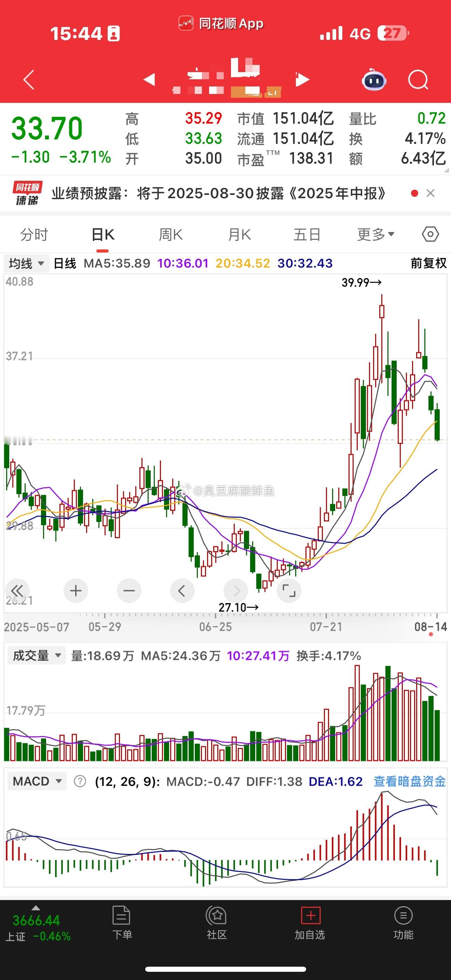This screenshot has width=451, height=980.
Task: Tap the 量比 0.72 value
Action: click(x=431, y=118)
